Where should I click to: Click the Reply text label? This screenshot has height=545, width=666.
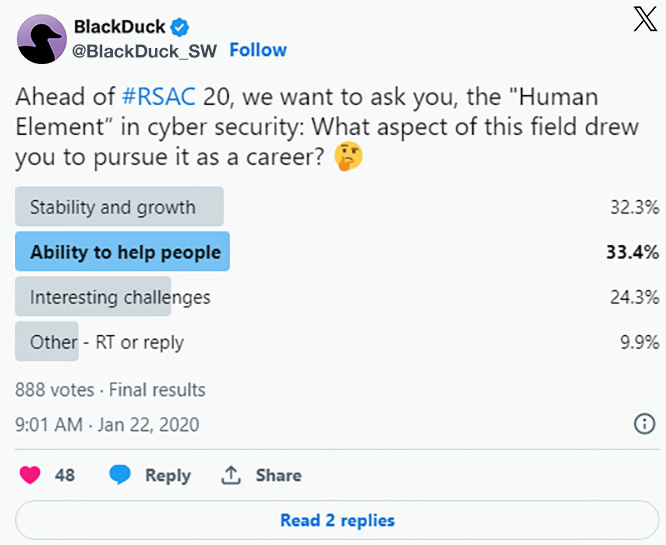pos(168,475)
